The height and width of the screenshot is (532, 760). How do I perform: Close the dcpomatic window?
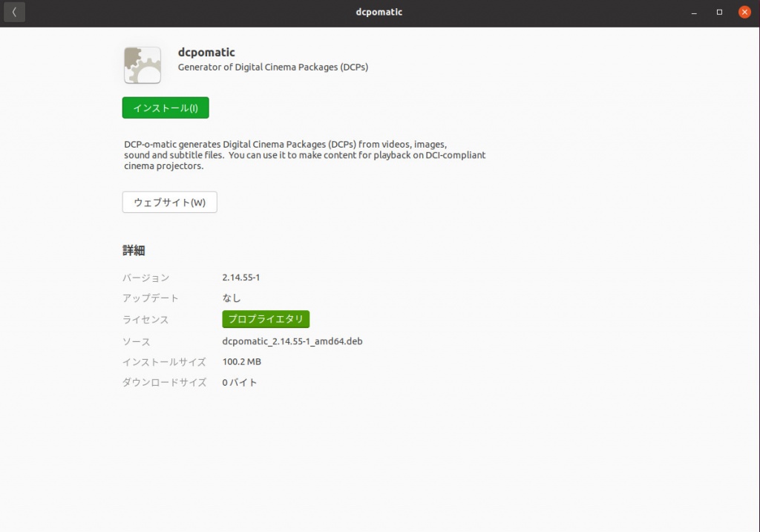click(x=744, y=13)
